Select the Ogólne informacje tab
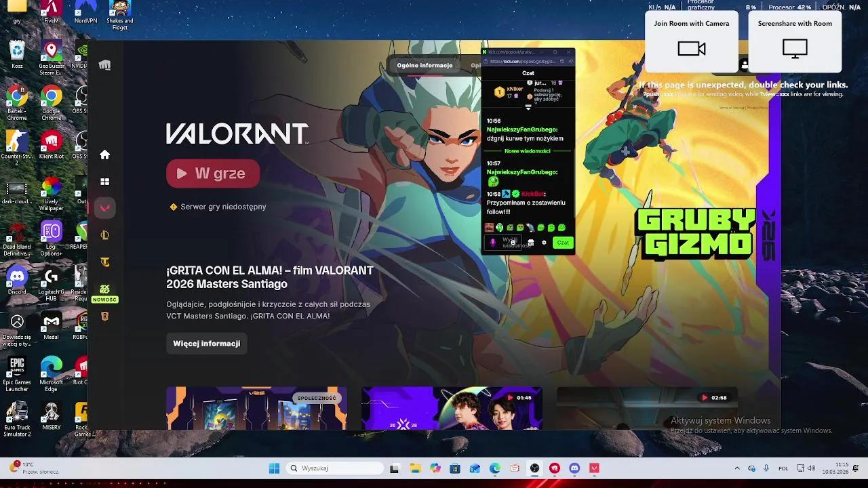Screen dimensions: 868x488 click(x=425, y=65)
